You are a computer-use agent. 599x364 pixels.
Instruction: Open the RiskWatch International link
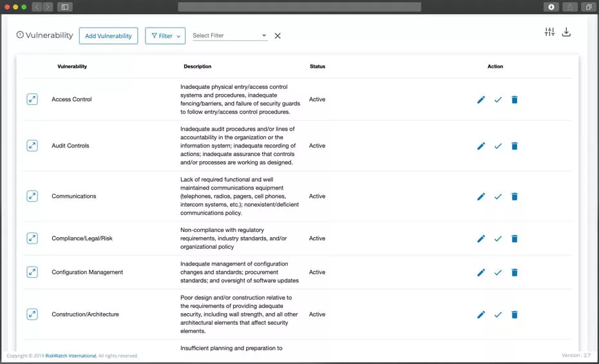71,356
